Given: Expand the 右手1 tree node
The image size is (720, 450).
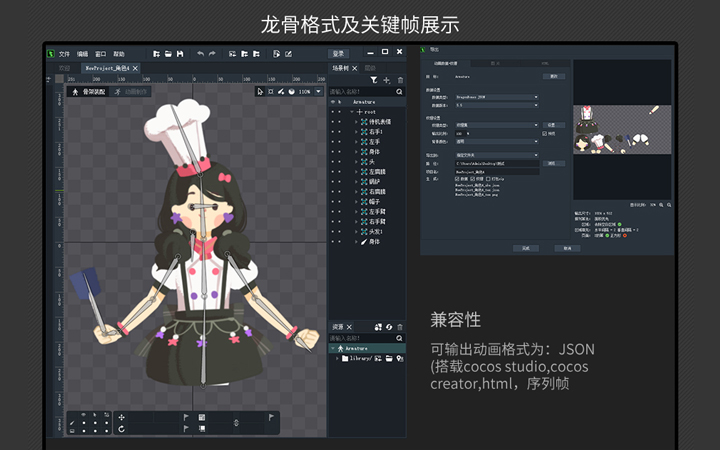Looking at the screenshot, I should coord(356,132).
